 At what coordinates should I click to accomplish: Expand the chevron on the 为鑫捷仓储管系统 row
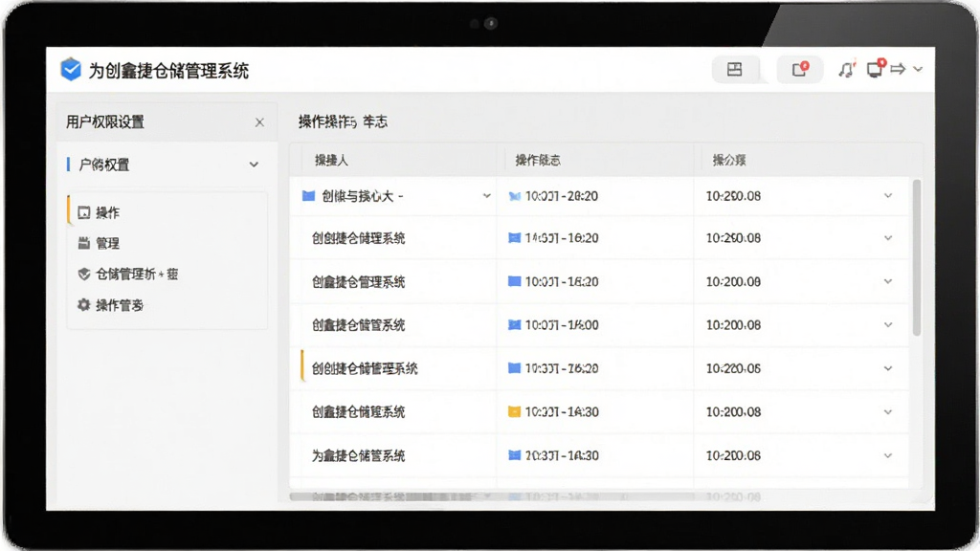pyautogui.click(x=888, y=455)
